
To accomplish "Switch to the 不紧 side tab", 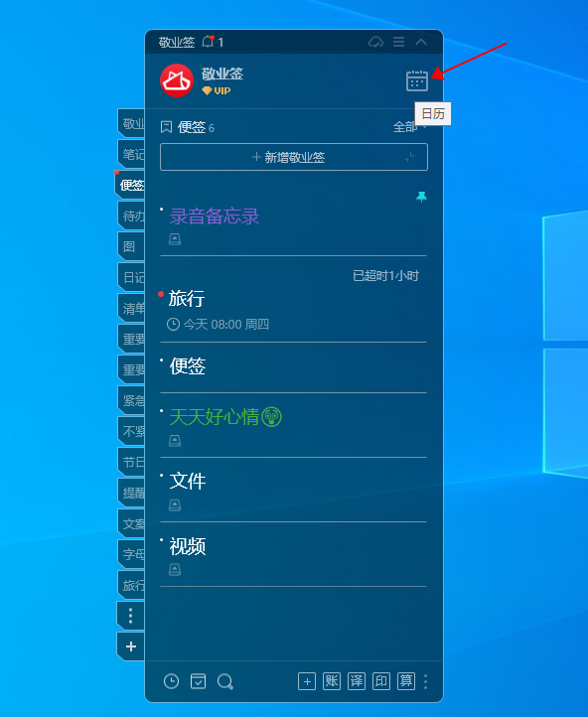I will (131, 431).
